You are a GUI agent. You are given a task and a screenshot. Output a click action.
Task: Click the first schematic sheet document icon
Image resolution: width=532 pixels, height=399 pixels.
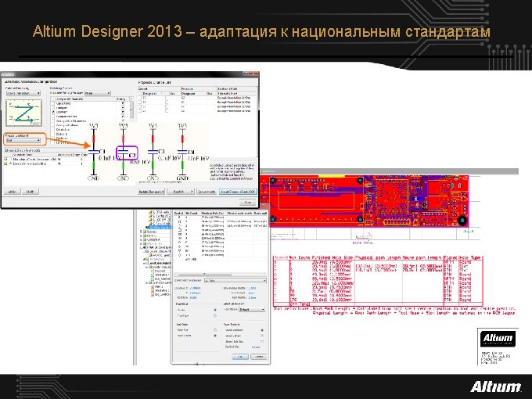coord(5,159)
